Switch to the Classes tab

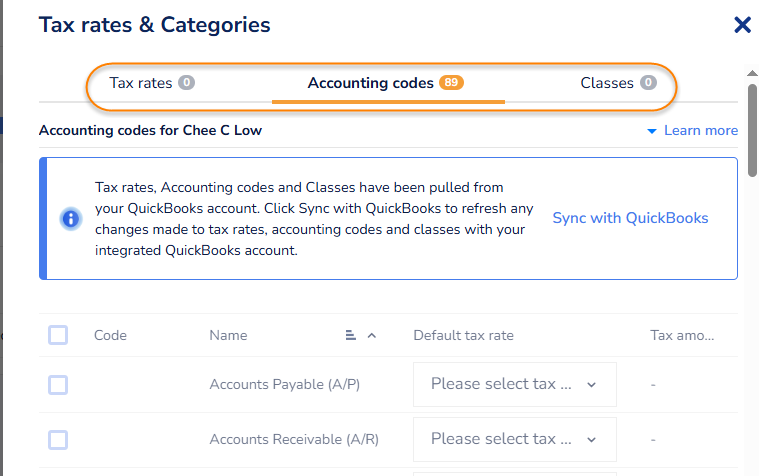point(607,83)
